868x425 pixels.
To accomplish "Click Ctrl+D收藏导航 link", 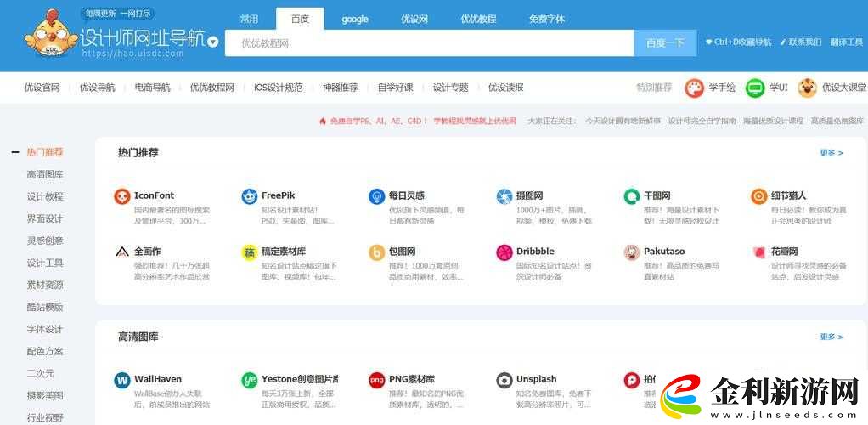I will 738,42.
